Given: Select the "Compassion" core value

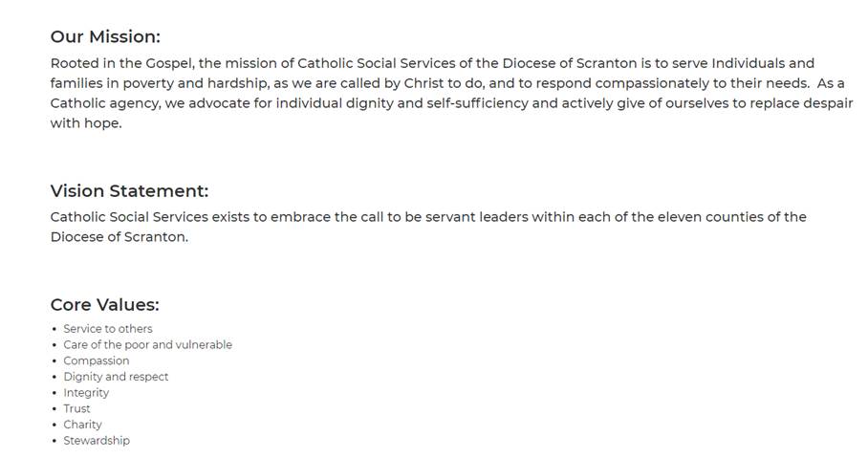Looking at the screenshot, I should click(97, 361).
